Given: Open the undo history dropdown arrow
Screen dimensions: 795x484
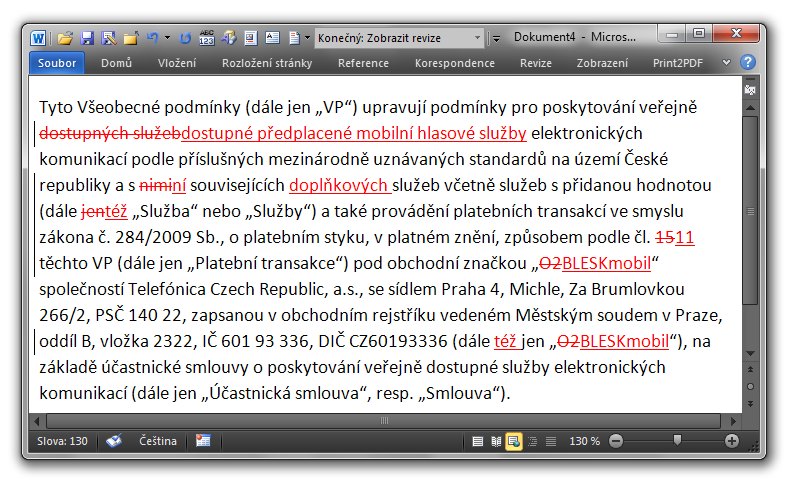Looking at the screenshot, I should (x=167, y=38).
